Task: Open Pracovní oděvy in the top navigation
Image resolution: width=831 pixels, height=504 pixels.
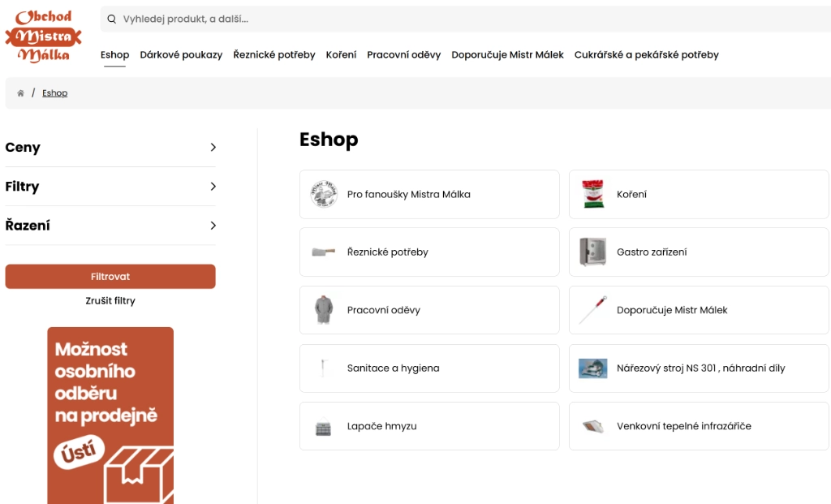Action: point(404,54)
